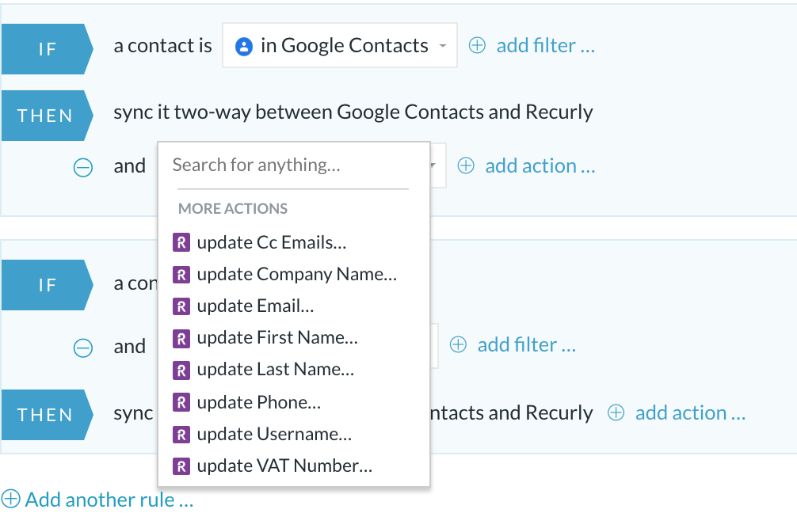Open the 'in Google Contacts' dropdown
Image resolution: width=797 pixels, height=532 pixels.
click(x=340, y=45)
